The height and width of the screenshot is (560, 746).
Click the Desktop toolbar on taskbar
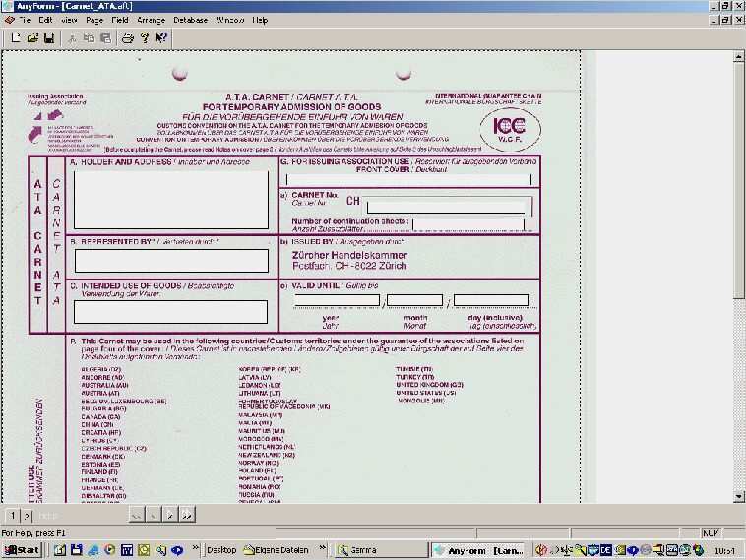(221, 550)
